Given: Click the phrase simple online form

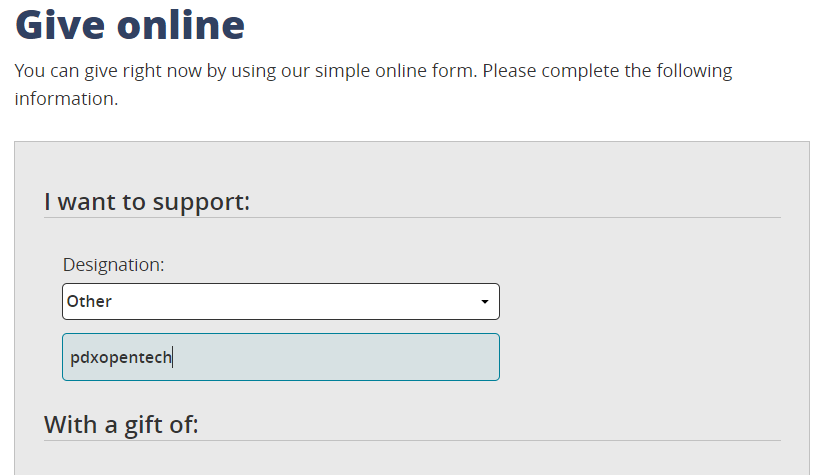Looking at the screenshot, I should pos(396,71).
